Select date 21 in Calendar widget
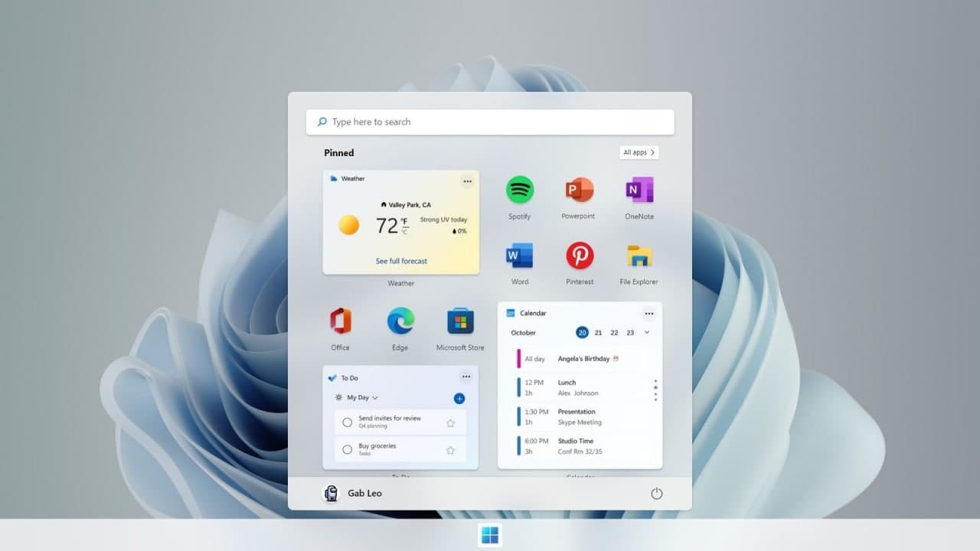Viewport: 980px width, 551px height. (x=598, y=333)
